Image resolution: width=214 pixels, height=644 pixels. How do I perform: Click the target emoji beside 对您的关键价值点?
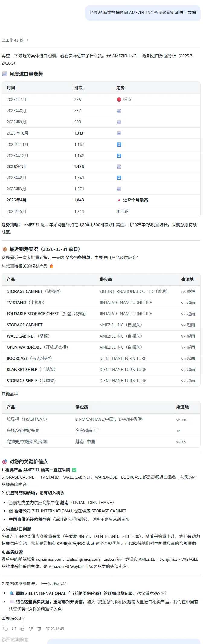5,462
